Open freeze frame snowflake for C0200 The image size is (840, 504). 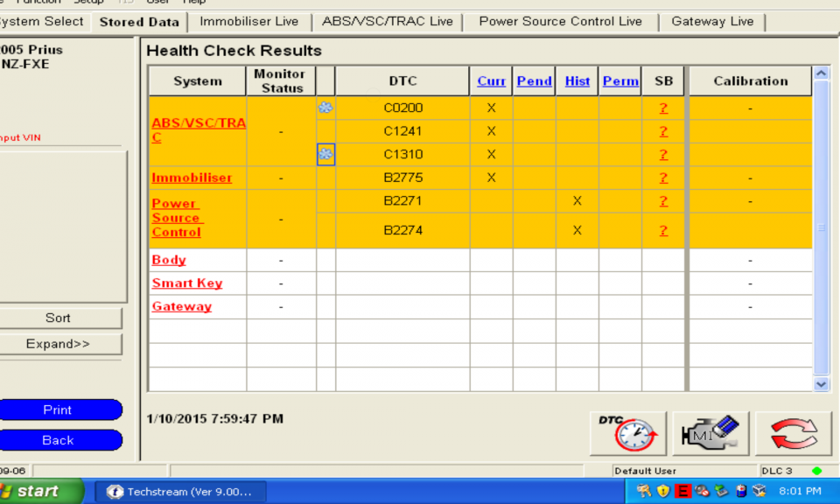[x=325, y=108]
